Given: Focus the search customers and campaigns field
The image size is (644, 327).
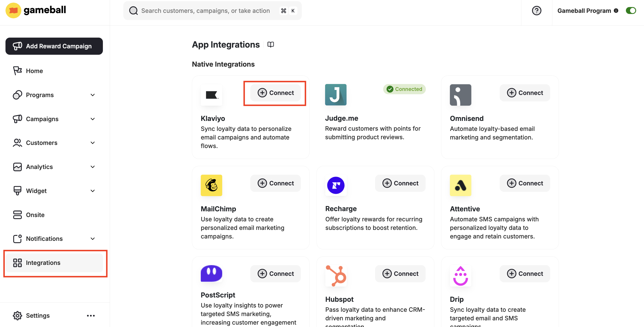Looking at the screenshot, I should pyautogui.click(x=205, y=11).
